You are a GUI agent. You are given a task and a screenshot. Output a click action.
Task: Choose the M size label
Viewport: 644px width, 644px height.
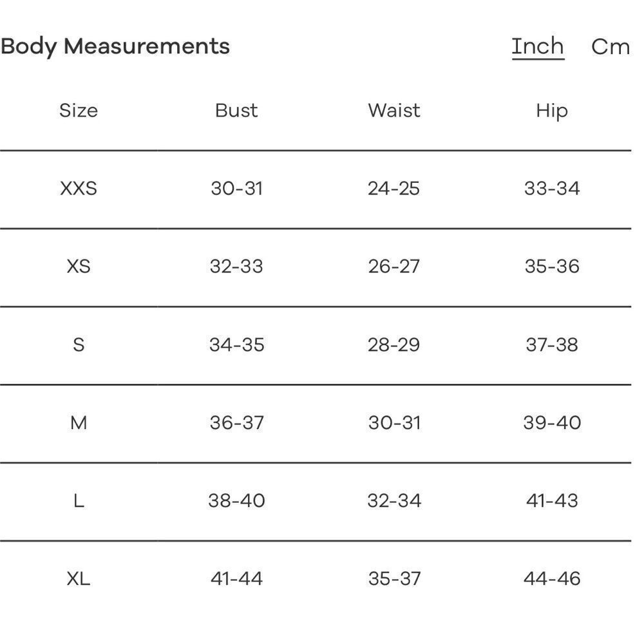pos(79,422)
